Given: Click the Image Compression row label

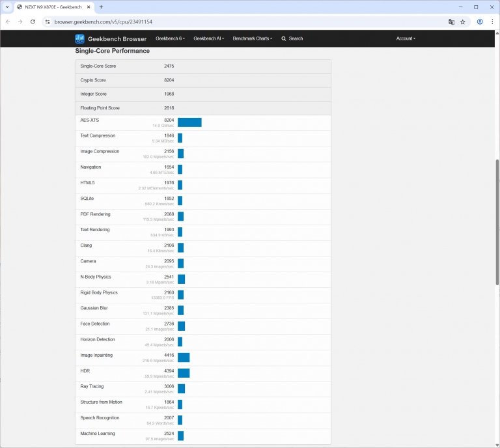Looking at the screenshot, I should [x=100, y=151].
